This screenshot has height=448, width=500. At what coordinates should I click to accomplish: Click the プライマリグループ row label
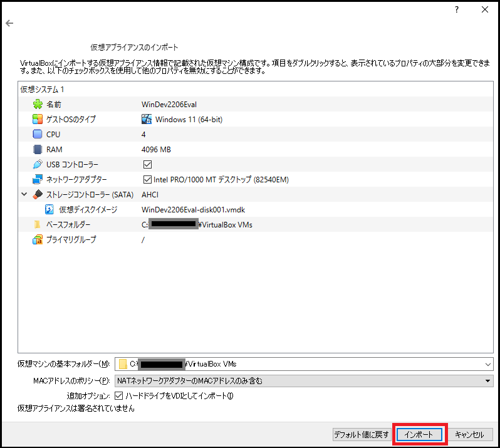(x=71, y=239)
